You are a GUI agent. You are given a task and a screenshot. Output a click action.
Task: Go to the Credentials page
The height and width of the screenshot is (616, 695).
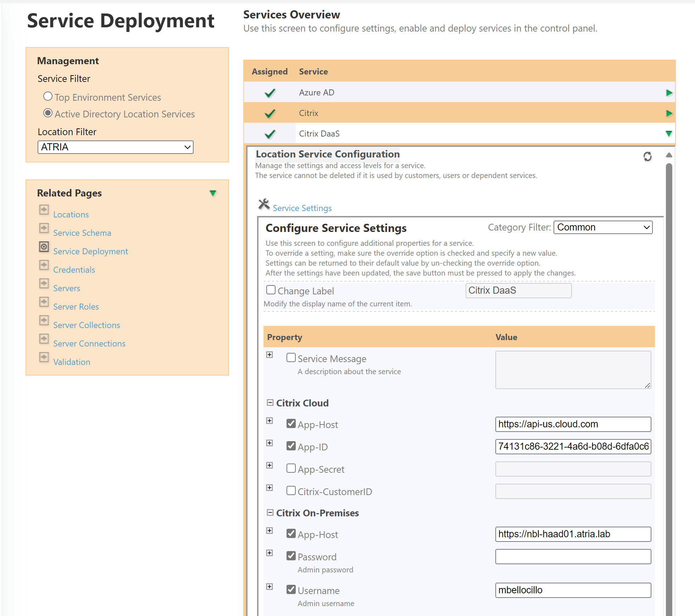tap(74, 270)
